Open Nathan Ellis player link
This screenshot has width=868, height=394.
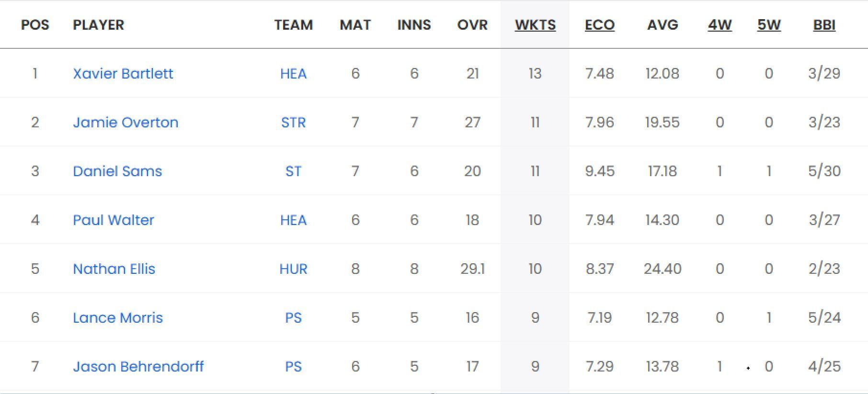114,269
